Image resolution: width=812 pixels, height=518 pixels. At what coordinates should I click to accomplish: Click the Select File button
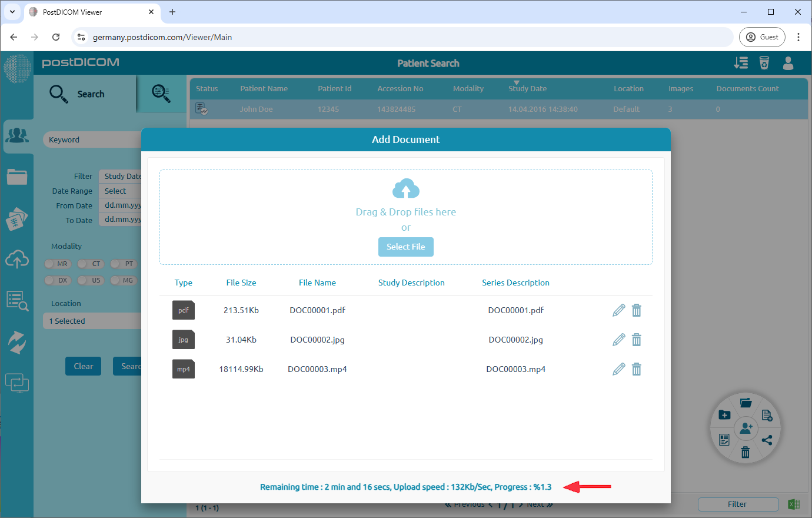[x=405, y=247]
